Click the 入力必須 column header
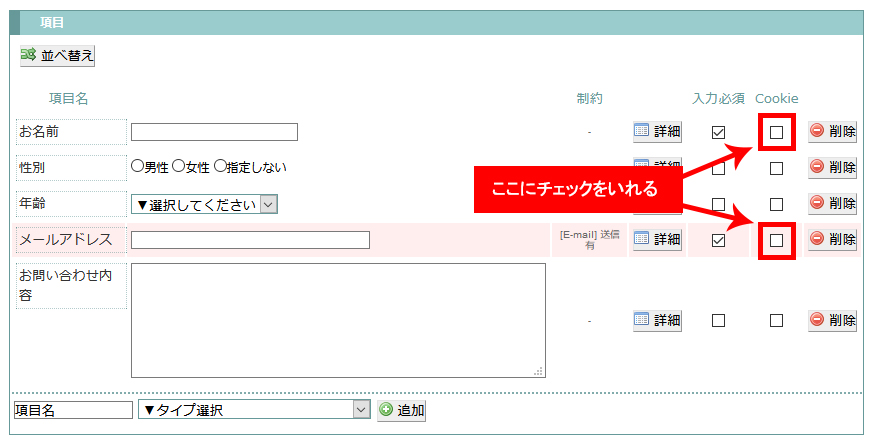Screen dimensions: 878x444 coord(718,99)
